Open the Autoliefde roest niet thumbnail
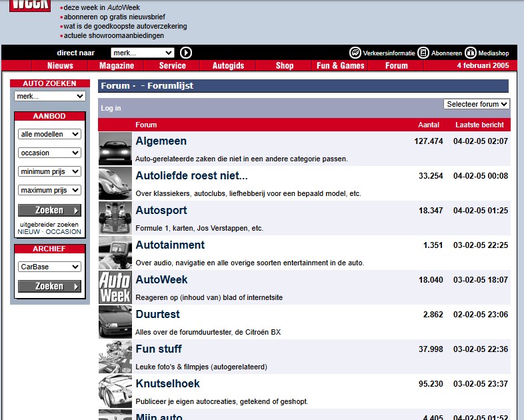This screenshot has width=524, height=420. [115, 183]
